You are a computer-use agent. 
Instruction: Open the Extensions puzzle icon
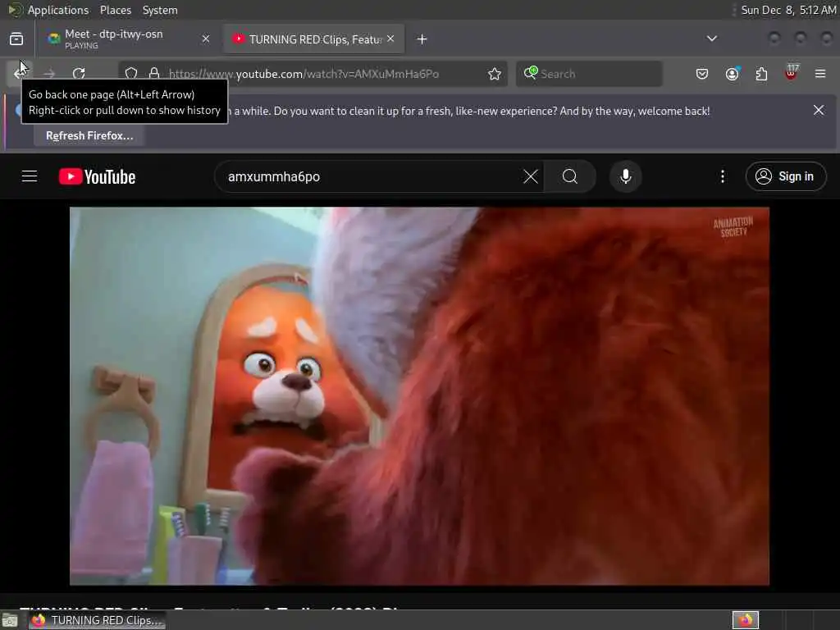pos(761,73)
